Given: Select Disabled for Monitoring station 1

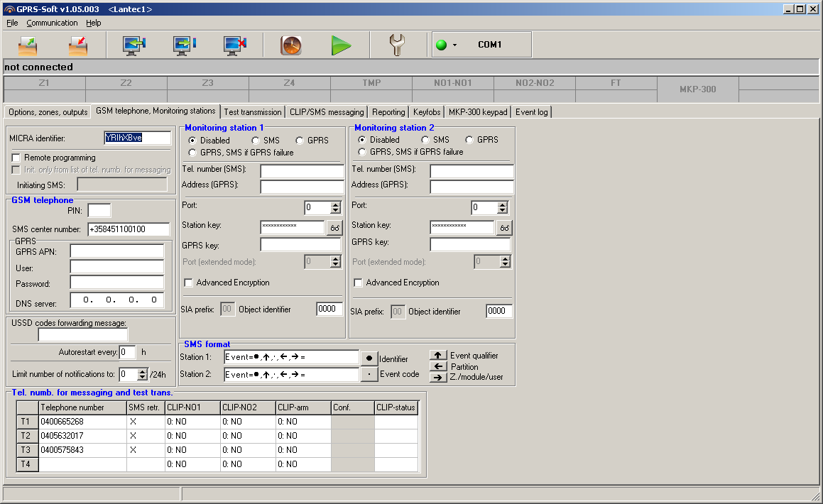Looking at the screenshot, I should pyautogui.click(x=192, y=141).
